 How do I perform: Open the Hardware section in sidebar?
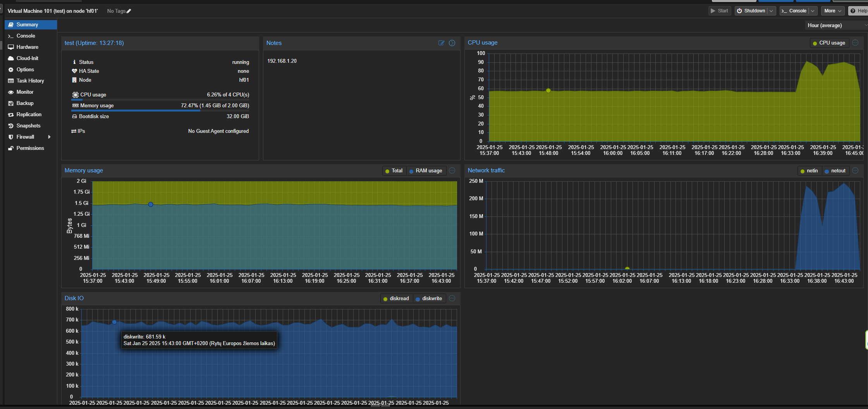coord(27,47)
